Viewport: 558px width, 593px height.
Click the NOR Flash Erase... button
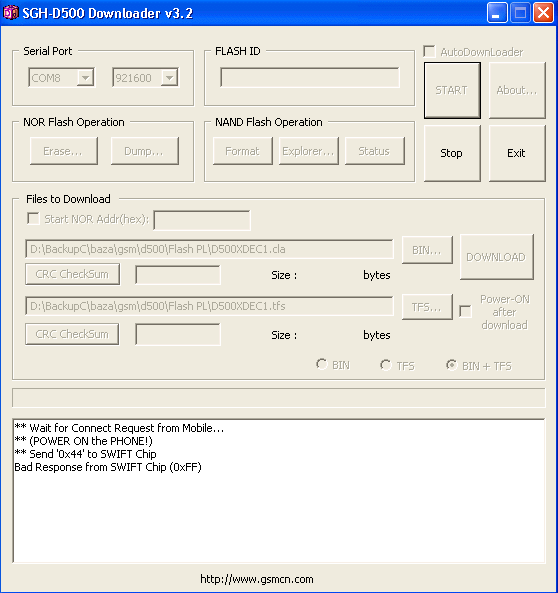tap(64, 151)
